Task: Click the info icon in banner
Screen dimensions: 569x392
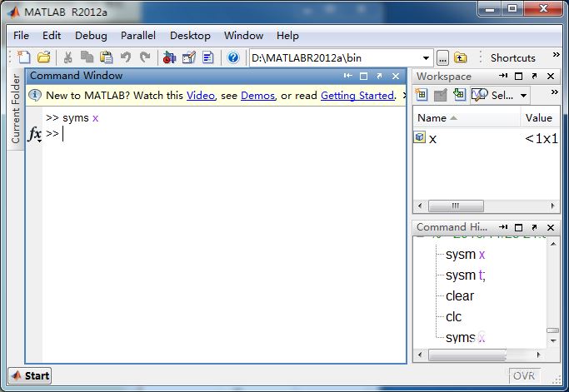Action: [x=35, y=95]
